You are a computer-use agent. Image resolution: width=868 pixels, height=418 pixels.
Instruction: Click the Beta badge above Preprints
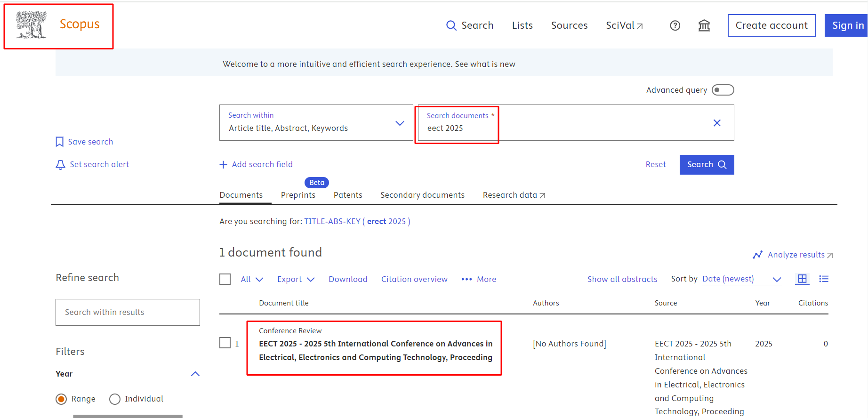click(317, 182)
